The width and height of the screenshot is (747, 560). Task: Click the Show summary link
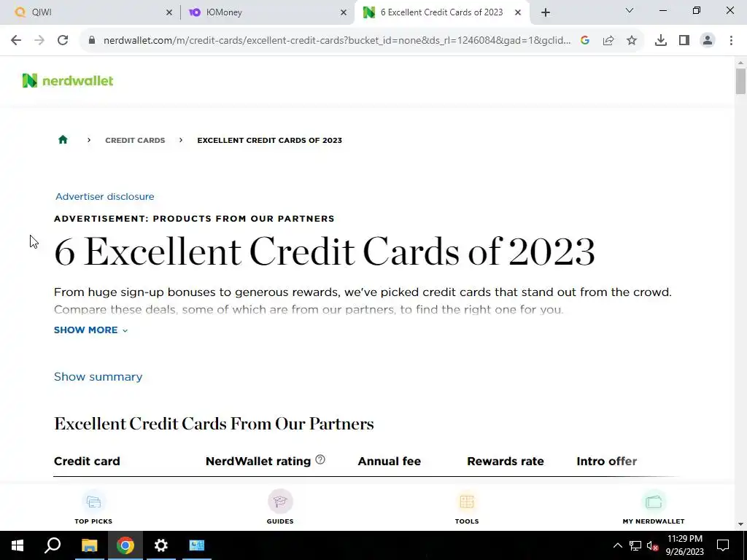pos(98,377)
